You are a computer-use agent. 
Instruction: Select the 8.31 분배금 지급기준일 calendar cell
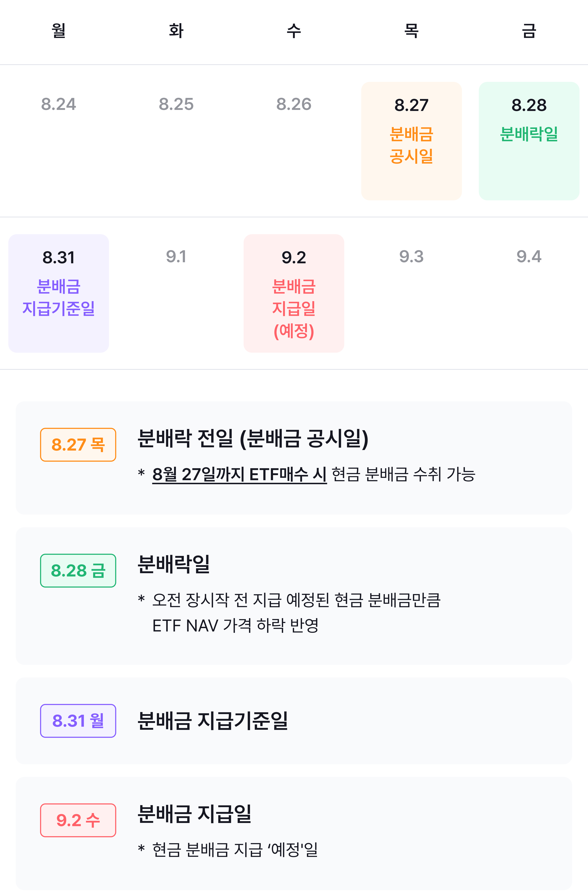click(58, 293)
